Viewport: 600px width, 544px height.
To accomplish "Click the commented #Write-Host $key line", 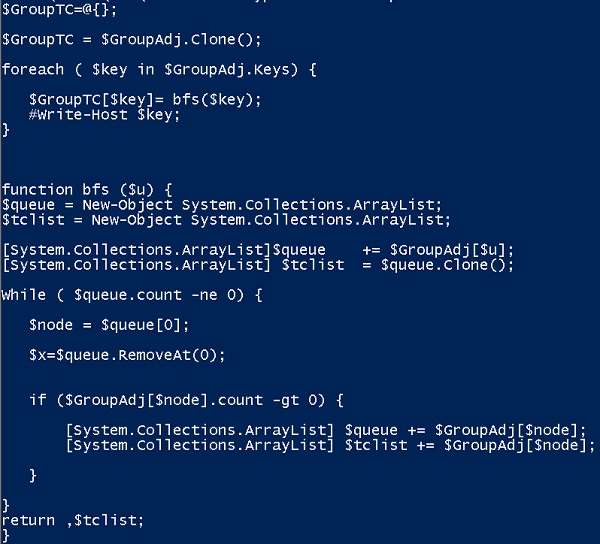I will click(104, 115).
